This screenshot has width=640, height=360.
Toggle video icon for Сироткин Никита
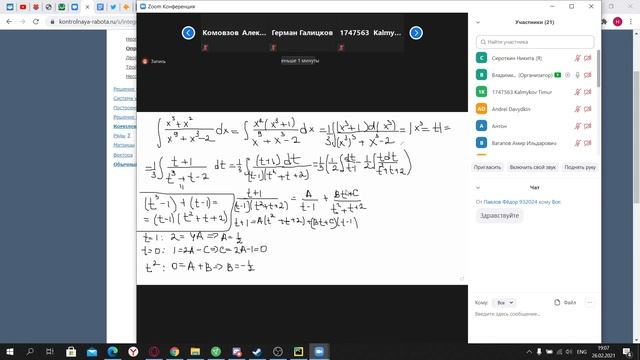(x=588, y=58)
